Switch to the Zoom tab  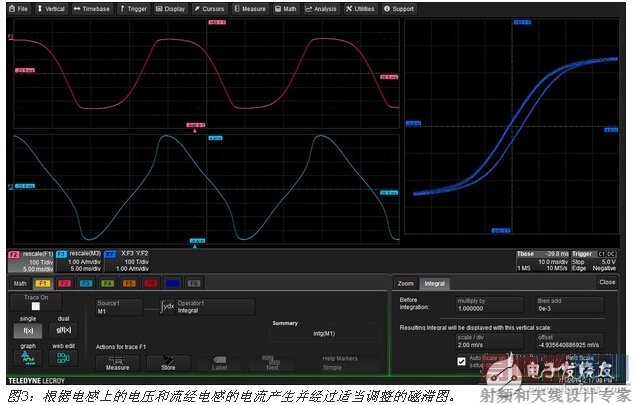tap(406, 283)
